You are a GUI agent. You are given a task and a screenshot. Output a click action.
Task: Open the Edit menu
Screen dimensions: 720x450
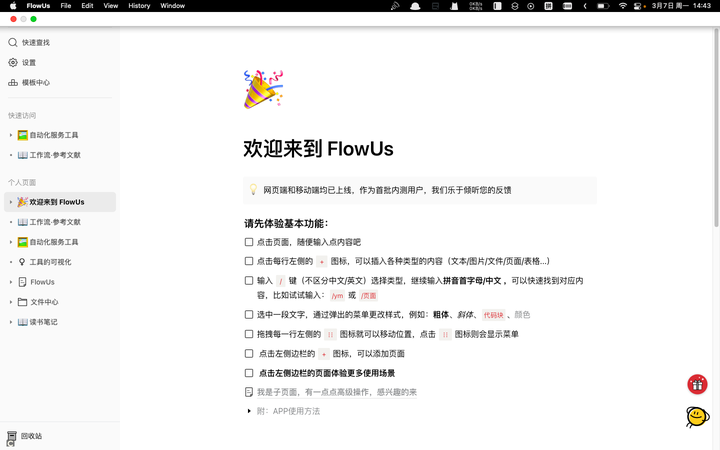pyautogui.click(x=87, y=6)
